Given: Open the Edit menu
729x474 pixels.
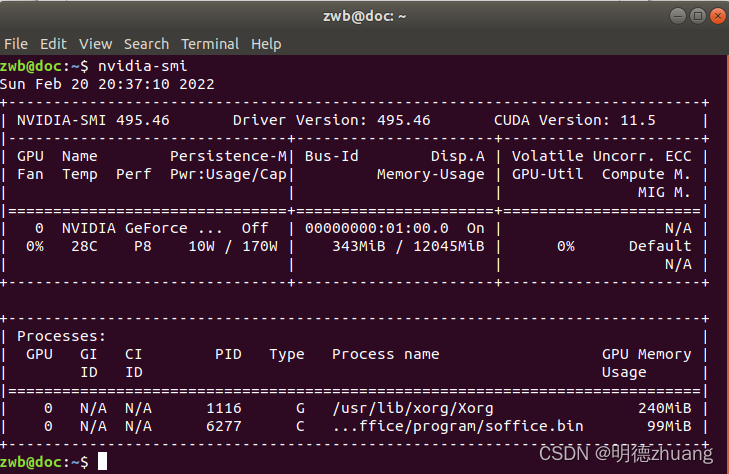Looking at the screenshot, I should [53, 44].
